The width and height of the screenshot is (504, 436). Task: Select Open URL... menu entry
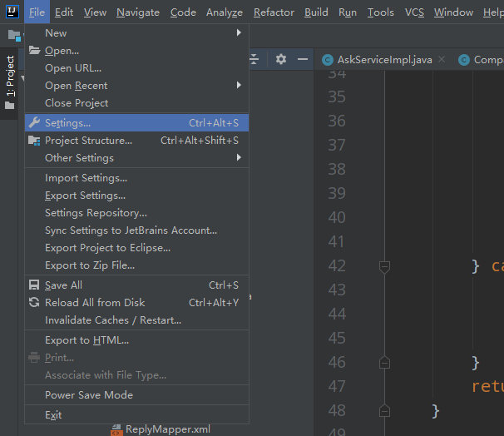136,68
